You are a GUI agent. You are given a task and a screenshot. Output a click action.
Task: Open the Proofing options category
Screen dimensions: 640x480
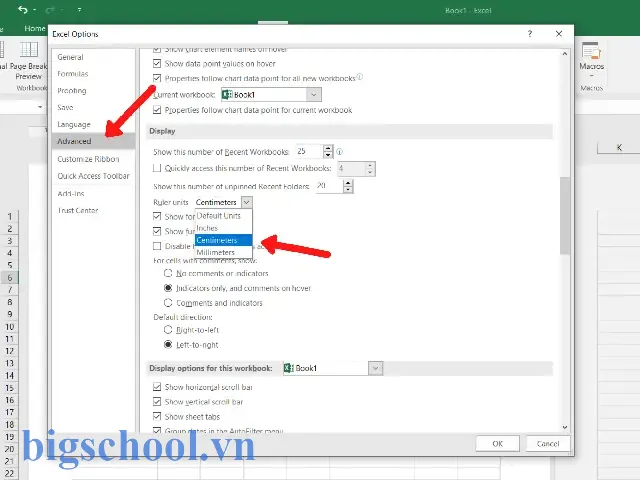pyautogui.click(x=93, y=91)
